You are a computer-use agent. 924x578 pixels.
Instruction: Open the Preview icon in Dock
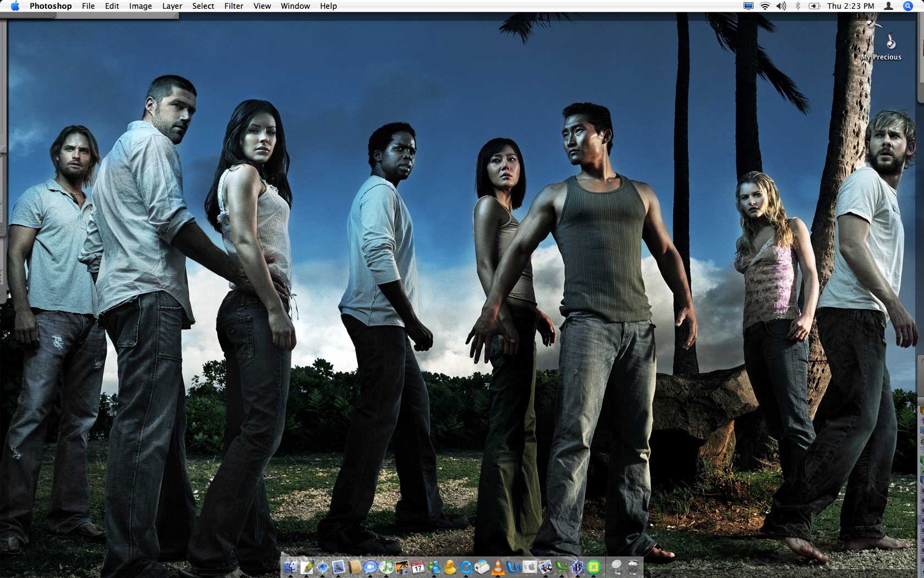click(546, 567)
